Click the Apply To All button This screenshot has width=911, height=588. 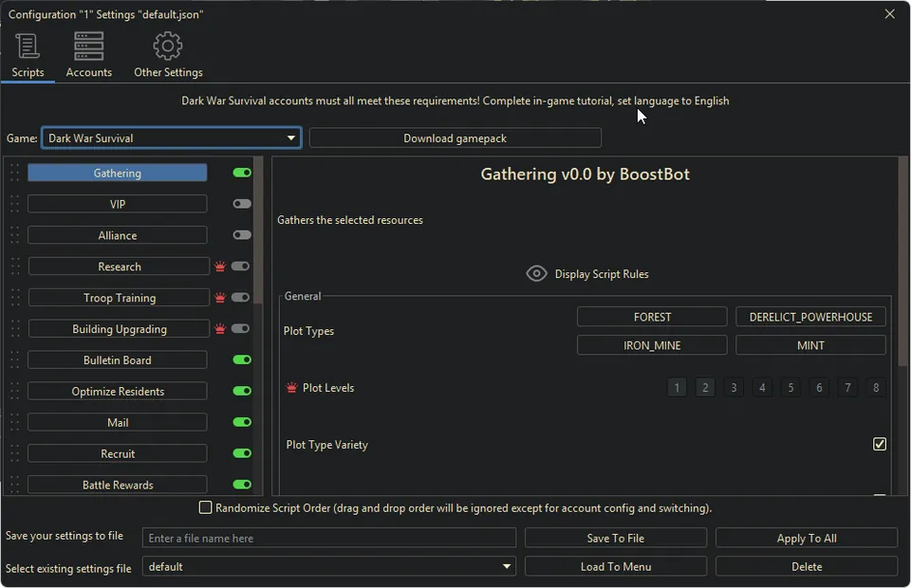[807, 538]
